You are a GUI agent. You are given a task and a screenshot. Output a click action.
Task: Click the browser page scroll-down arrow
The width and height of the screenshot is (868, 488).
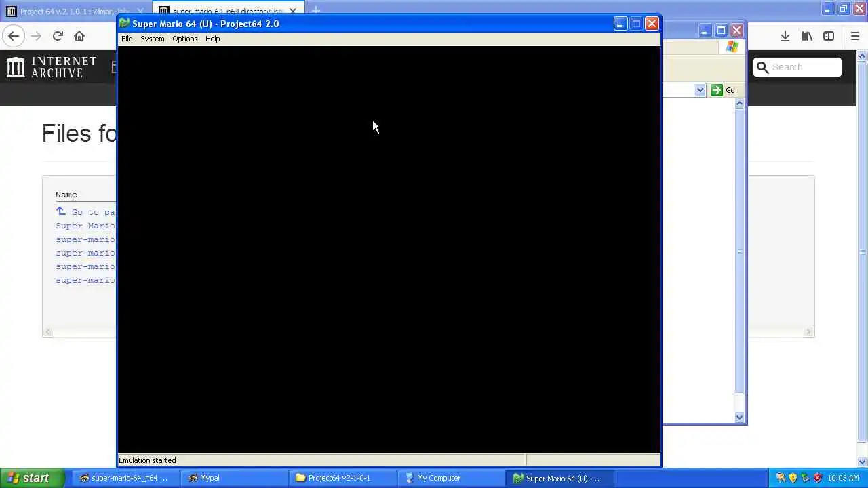862,462
